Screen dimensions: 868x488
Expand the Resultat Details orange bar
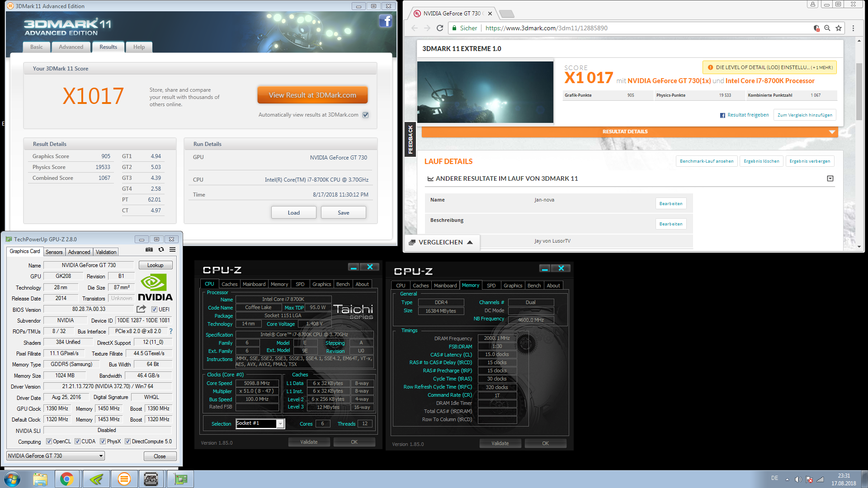tap(629, 131)
